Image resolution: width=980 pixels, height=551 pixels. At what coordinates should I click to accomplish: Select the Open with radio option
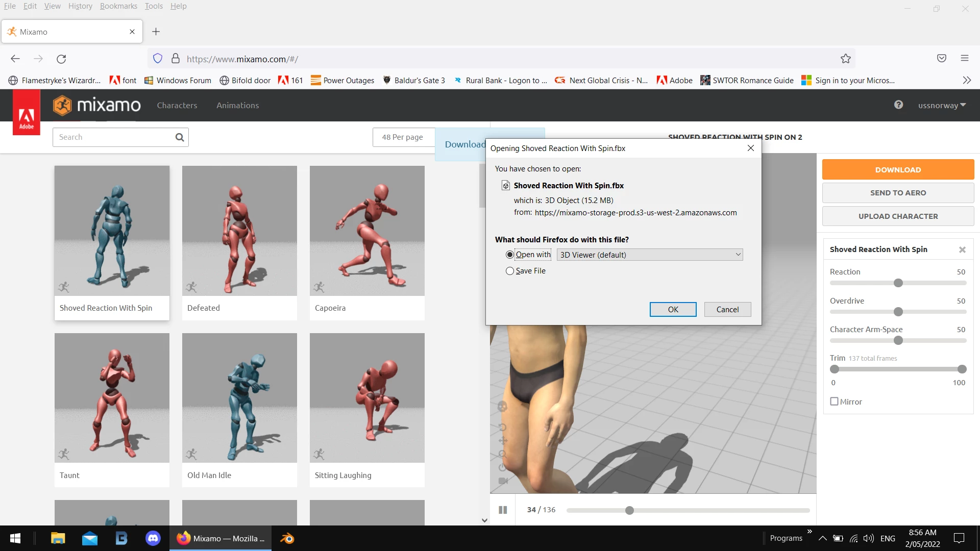(x=510, y=255)
